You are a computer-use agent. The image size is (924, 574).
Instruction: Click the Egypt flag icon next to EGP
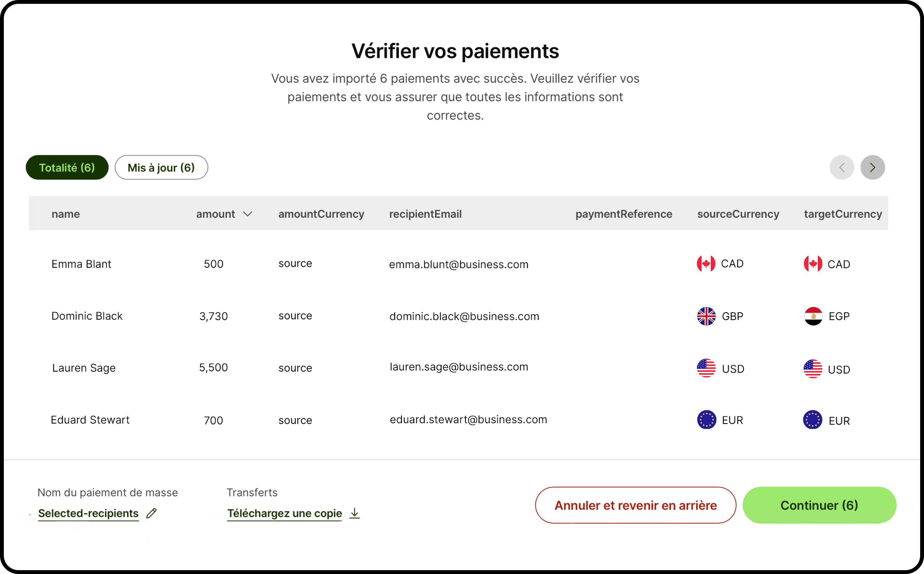click(x=813, y=316)
